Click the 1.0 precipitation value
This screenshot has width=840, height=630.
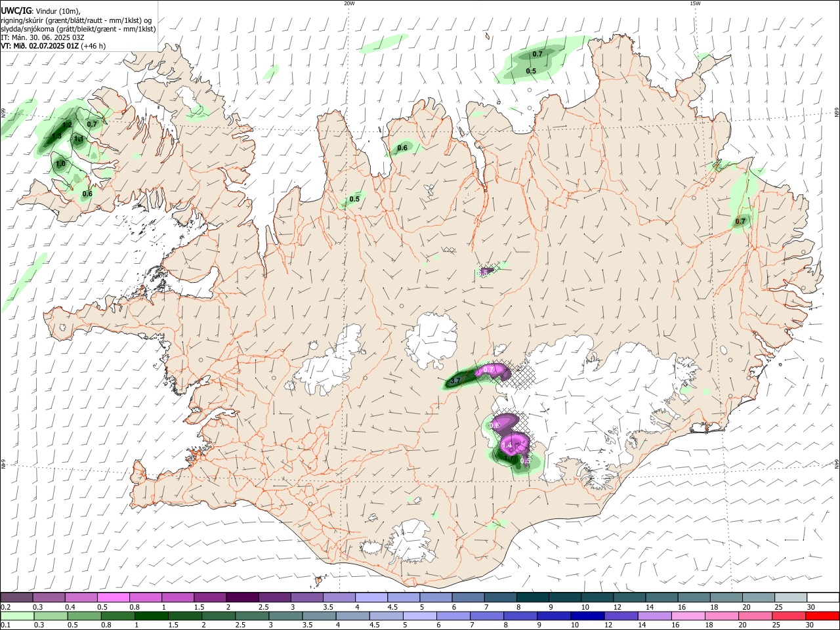pyautogui.click(x=61, y=164)
